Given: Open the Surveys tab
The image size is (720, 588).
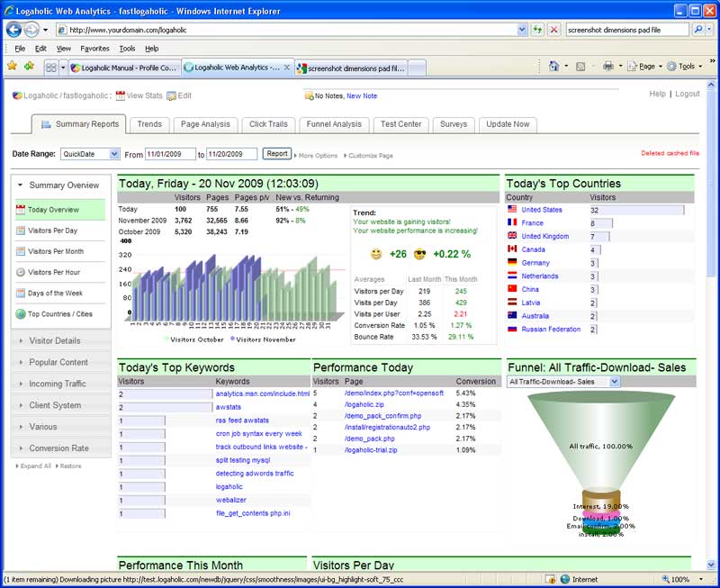Looking at the screenshot, I should (454, 124).
